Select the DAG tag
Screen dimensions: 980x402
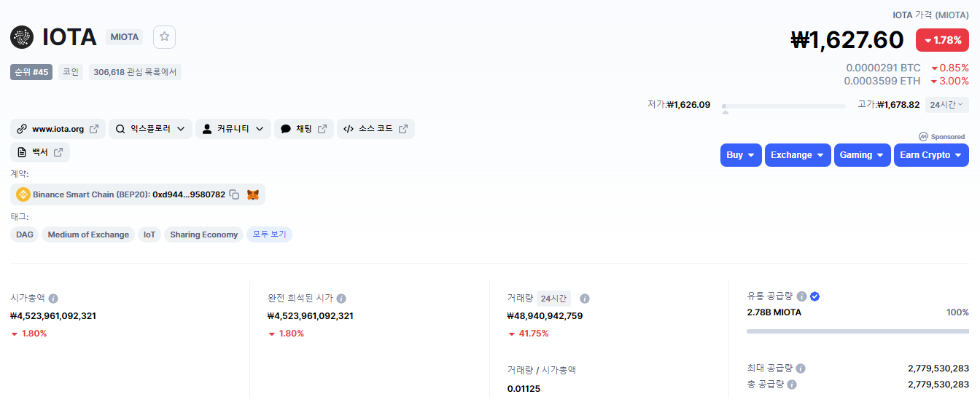[x=25, y=234]
